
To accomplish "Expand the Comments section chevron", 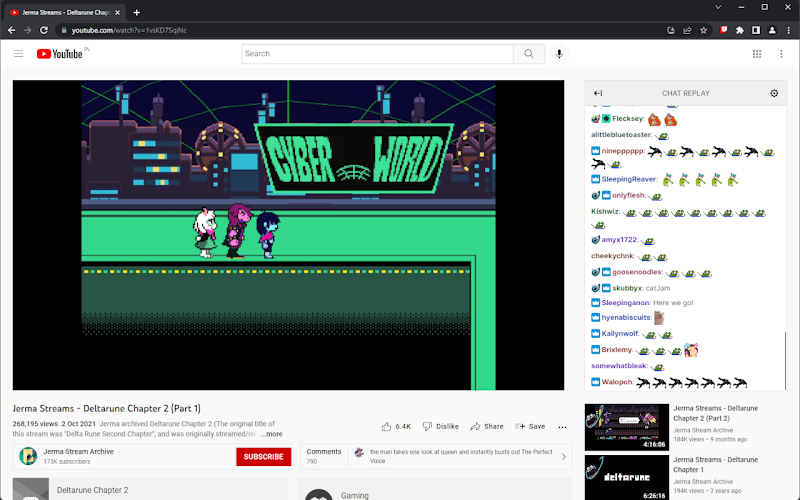I will point(564,457).
